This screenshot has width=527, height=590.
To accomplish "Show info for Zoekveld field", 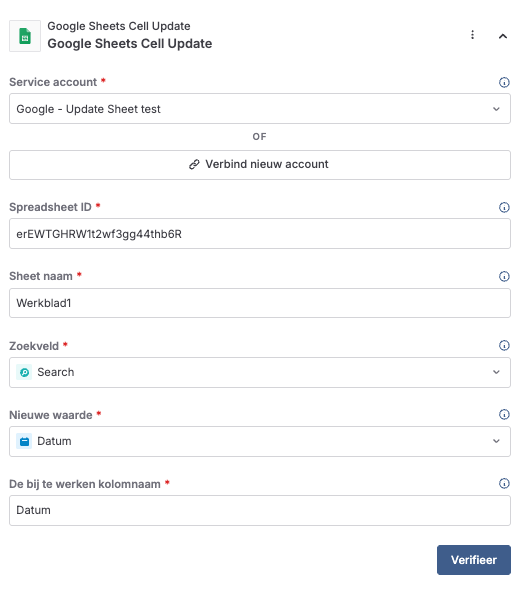I will click(504, 345).
